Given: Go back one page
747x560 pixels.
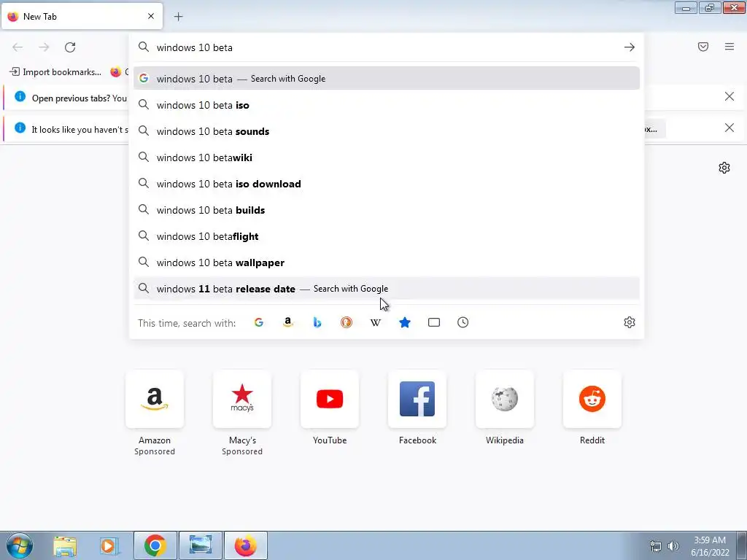Looking at the screenshot, I should click(x=18, y=47).
